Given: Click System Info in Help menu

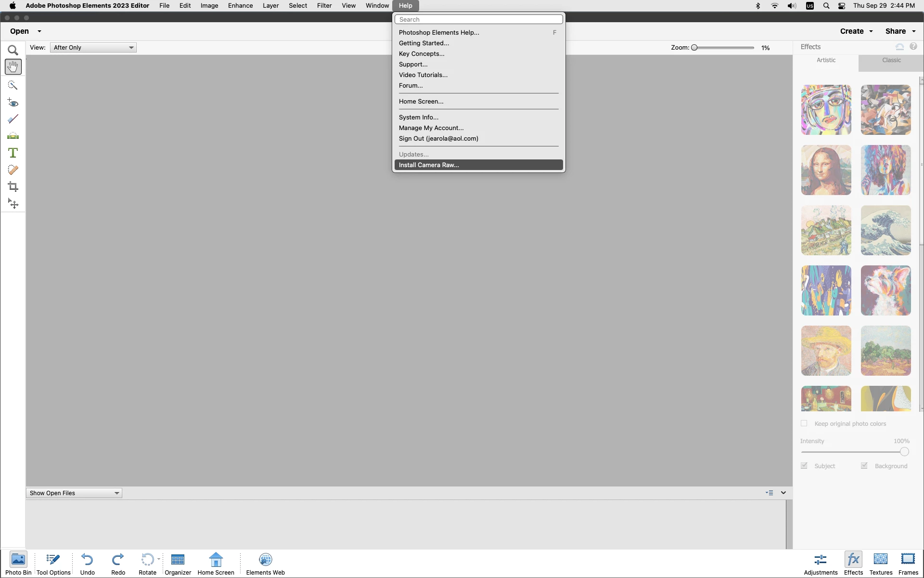Looking at the screenshot, I should pos(418,117).
